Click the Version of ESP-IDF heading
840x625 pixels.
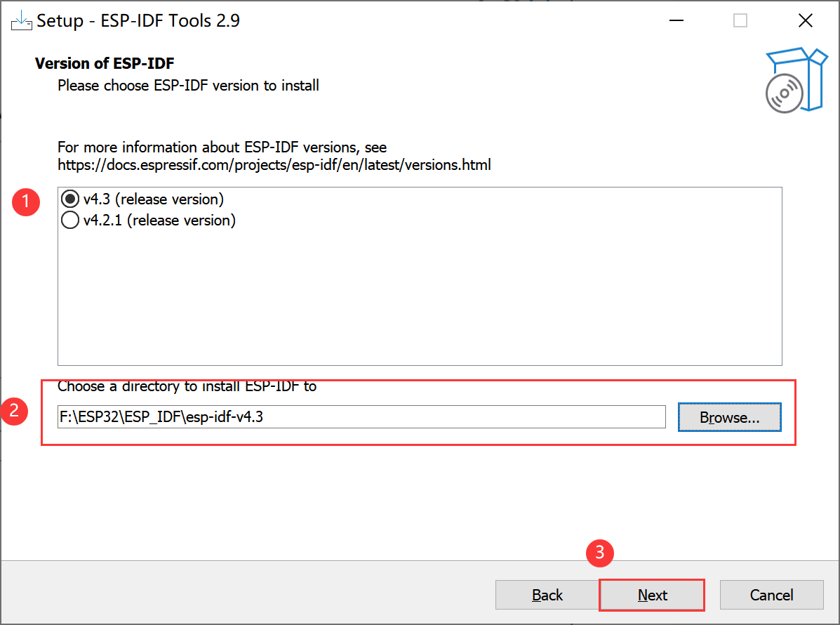104,63
